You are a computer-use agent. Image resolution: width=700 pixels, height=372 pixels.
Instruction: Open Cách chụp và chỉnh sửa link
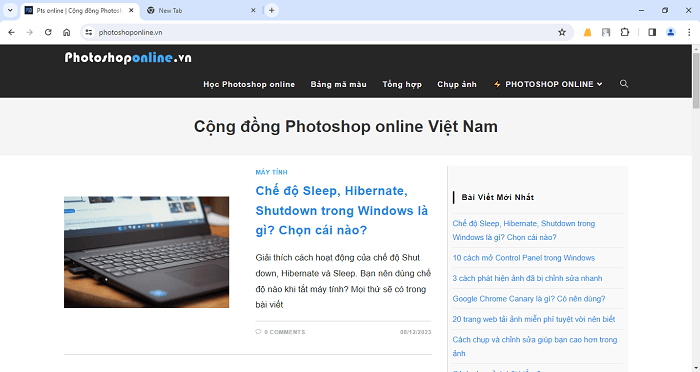pos(535,346)
